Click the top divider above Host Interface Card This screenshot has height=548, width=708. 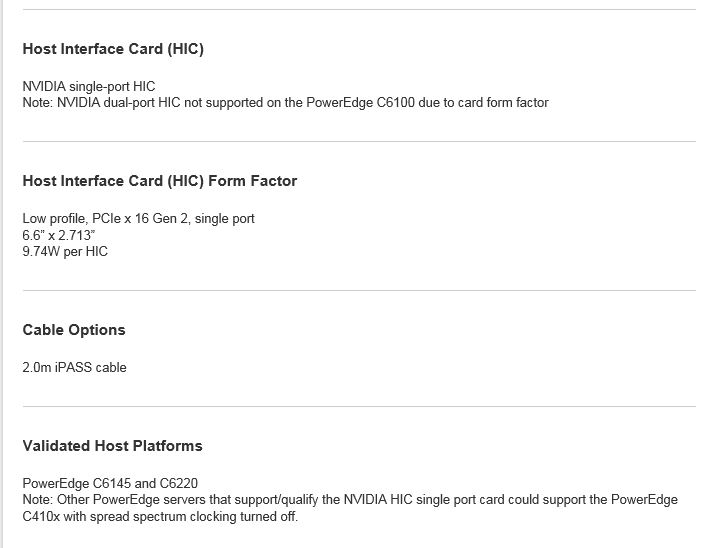coord(359,9)
